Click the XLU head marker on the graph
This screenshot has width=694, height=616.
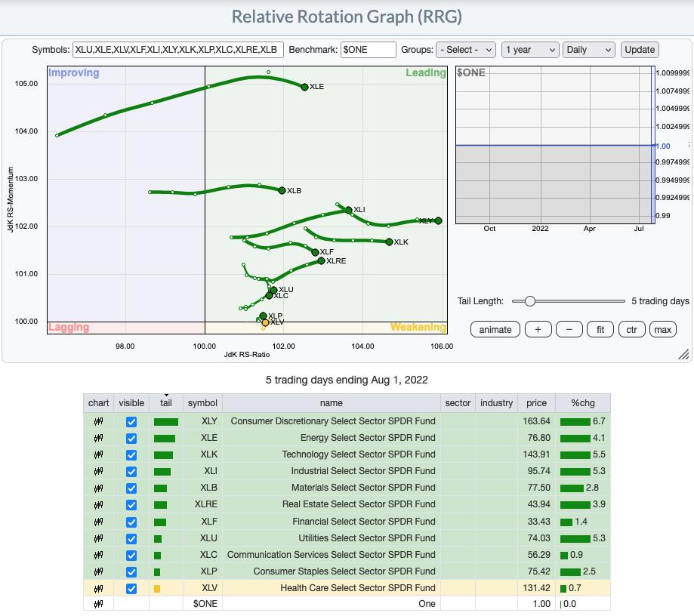point(273,291)
